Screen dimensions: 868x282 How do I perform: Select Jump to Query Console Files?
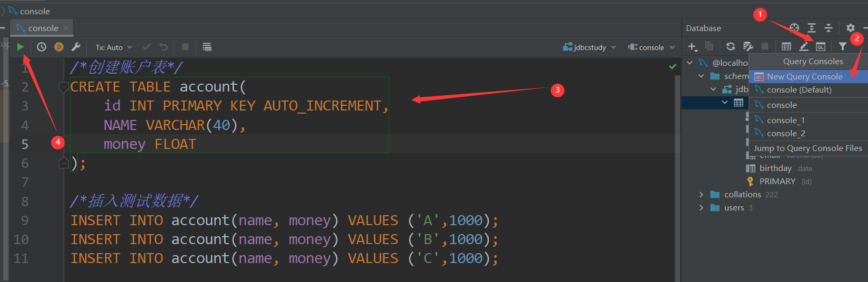point(808,148)
